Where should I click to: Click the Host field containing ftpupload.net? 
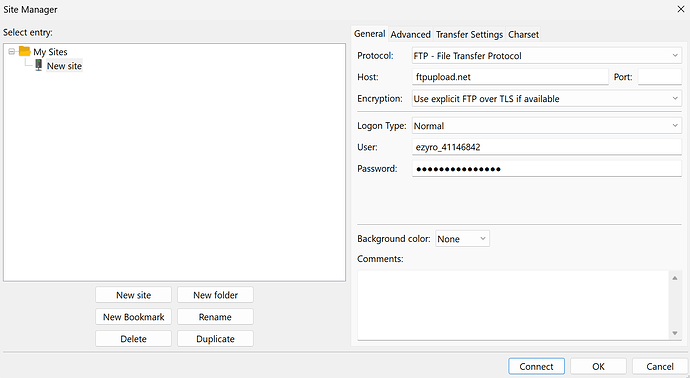click(x=510, y=77)
